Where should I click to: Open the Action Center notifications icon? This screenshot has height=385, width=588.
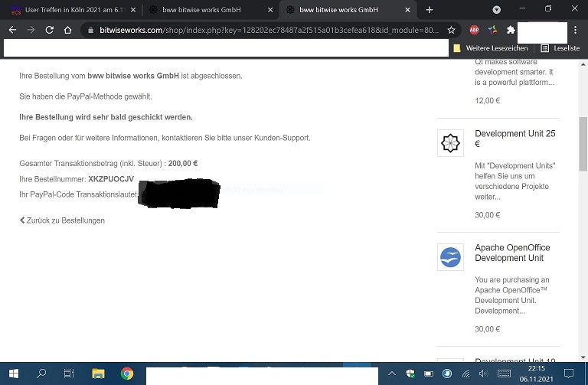pyautogui.click(x=569, y=374)
